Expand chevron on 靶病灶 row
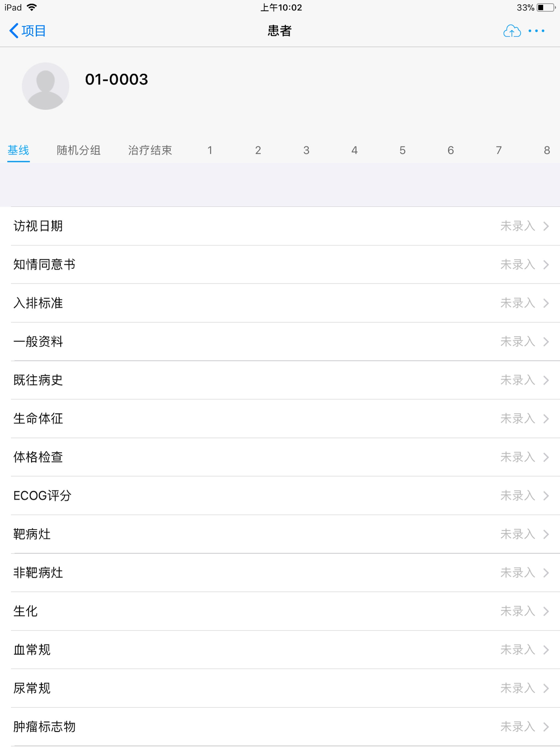Viewport: 560px width, 747px height. (546, 534)
